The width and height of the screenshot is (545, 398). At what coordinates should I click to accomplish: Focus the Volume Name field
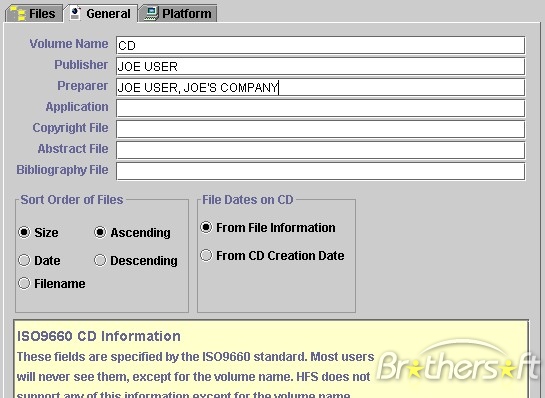tap(320, 46)
